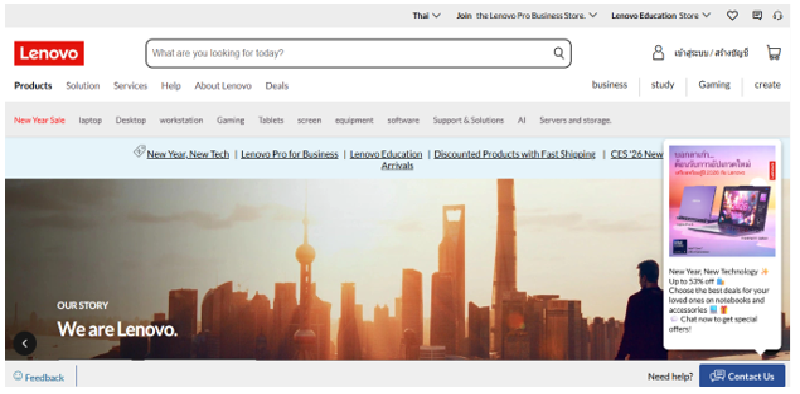Image resolution: width=800 pixels, height=394 pixels.
Task: Open the About Lenovo menu
Action: [223, 86]
